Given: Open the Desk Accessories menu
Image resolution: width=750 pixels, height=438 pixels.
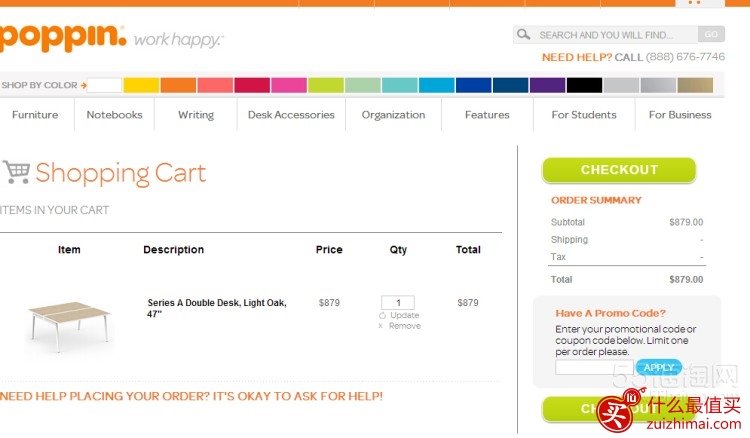Looking at the screenshot, I should [291, 115].
